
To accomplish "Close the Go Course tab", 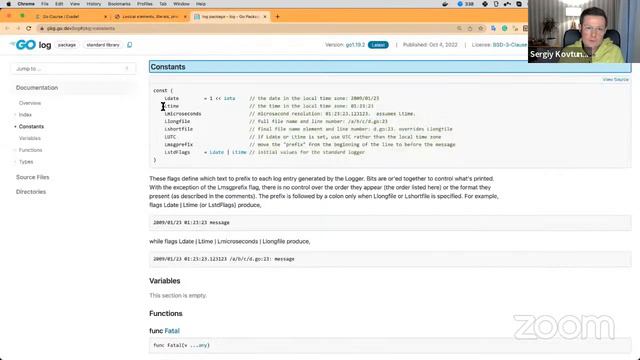I will pyautogui.click(x=105, y=16).
